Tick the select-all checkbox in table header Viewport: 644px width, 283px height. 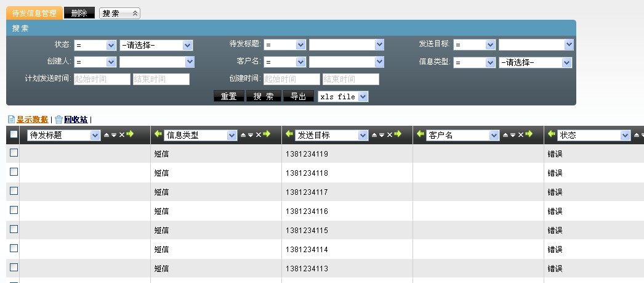tap(14, 134)
